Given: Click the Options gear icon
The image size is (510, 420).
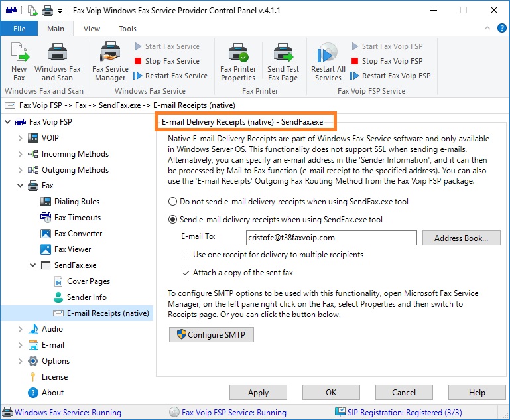Looking at the screenshot, I should click(33, 361).
